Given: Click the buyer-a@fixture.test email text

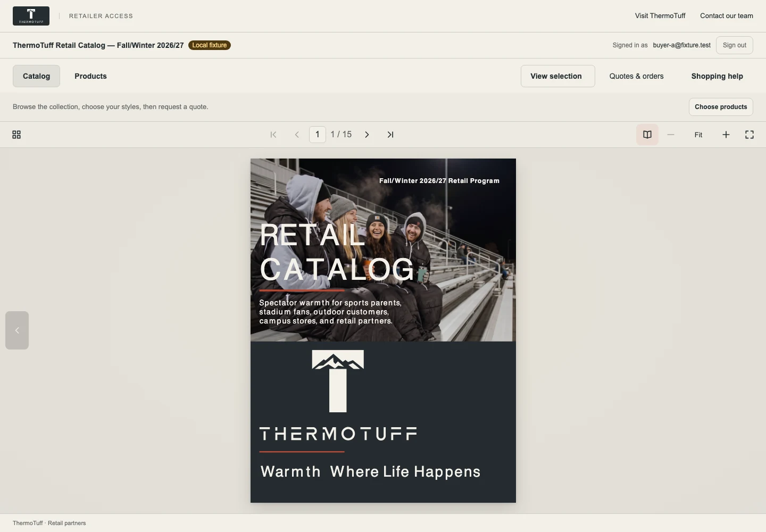Looking at the screenshot, I should click(x=681, y=45).
